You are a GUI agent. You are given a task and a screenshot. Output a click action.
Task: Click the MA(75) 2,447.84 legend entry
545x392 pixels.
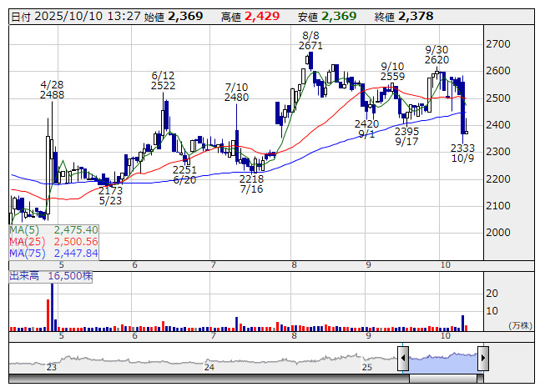click(x=54, y=253)
